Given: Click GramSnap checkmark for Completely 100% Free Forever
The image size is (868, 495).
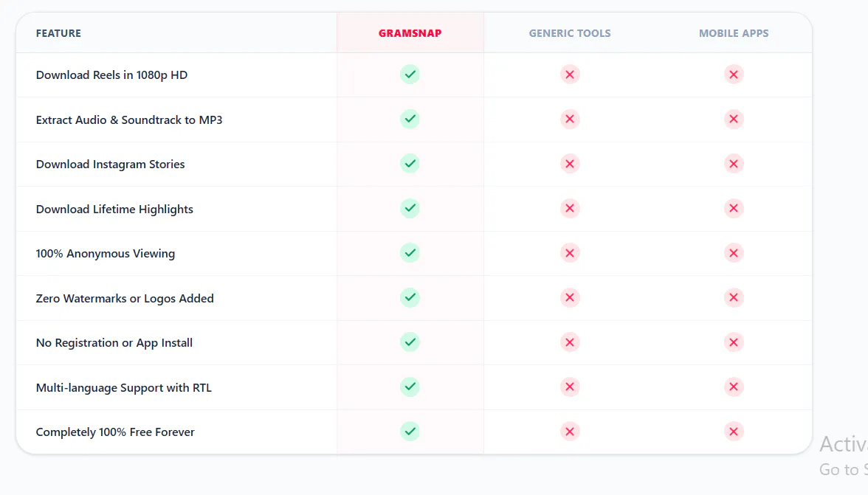Looking at the screenshot, I should point(410,432).
